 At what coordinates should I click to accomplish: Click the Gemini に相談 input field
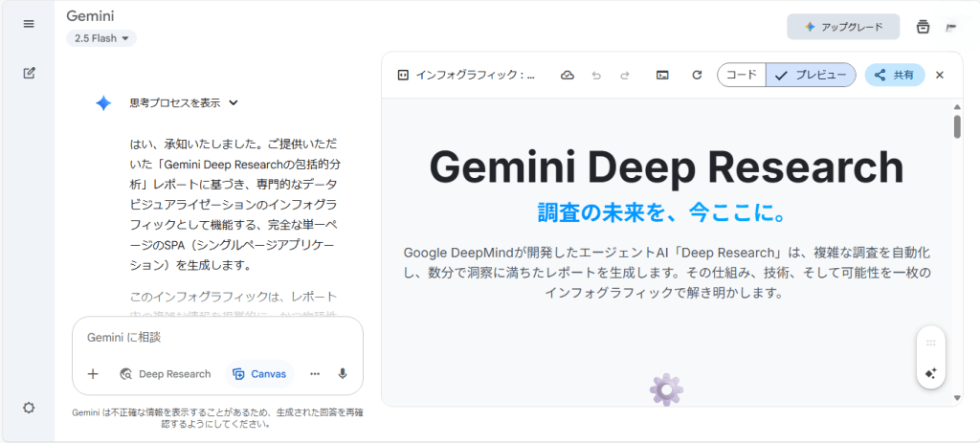point(217,338)
